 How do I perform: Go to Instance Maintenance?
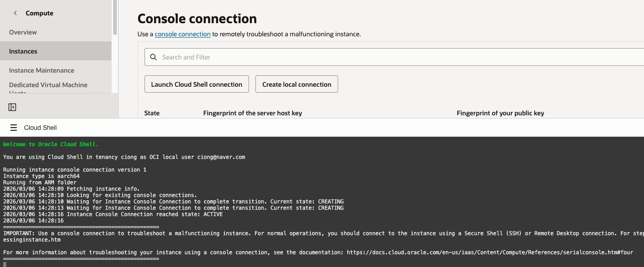pyautogui.click(x=41, y=70)
